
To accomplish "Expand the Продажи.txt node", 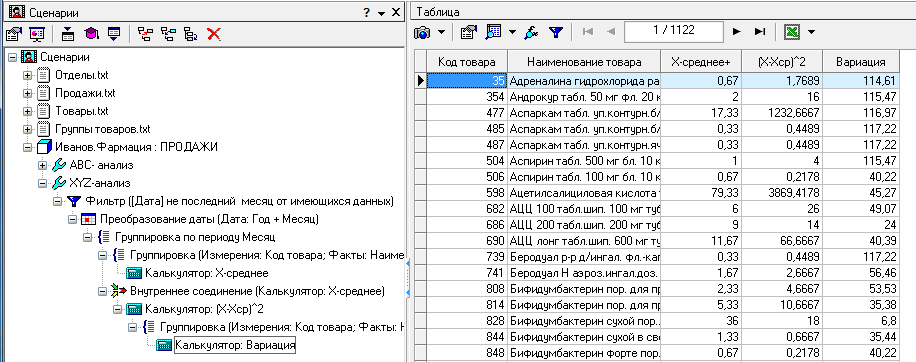I will (x=27, y=93).
